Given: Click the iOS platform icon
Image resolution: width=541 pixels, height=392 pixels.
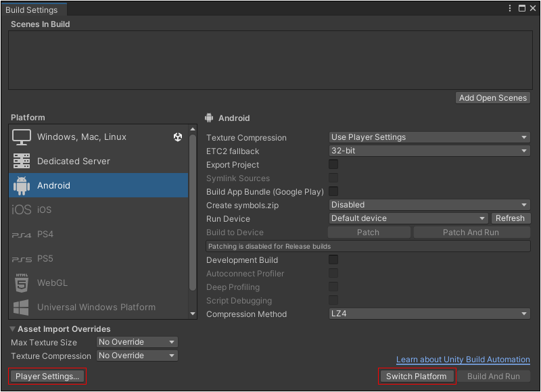Looking at the screenshot, I should click(22, 210).
